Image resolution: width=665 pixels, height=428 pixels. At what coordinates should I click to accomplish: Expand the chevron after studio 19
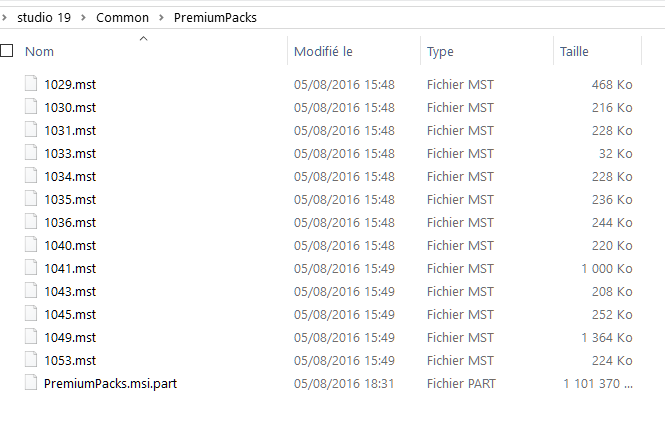point(84,17)
